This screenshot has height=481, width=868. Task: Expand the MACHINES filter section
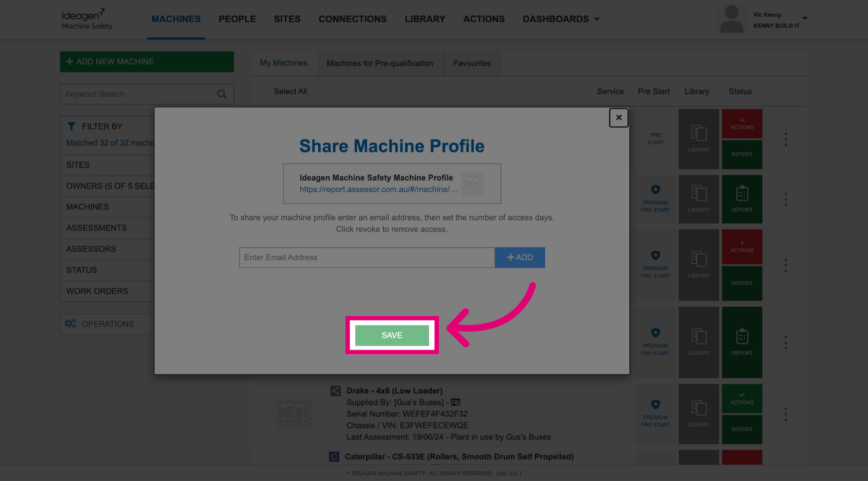[x=108, y=207]
